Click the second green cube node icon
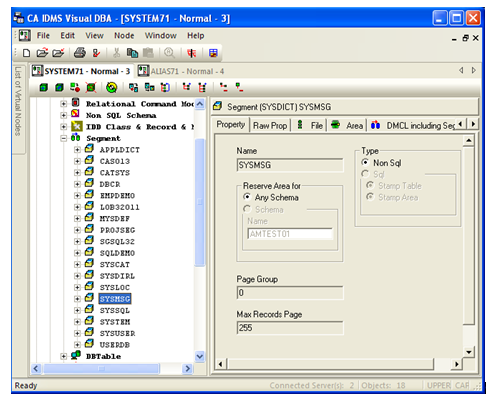The height and width of the screenshot is (396, 486). [59, 88]
